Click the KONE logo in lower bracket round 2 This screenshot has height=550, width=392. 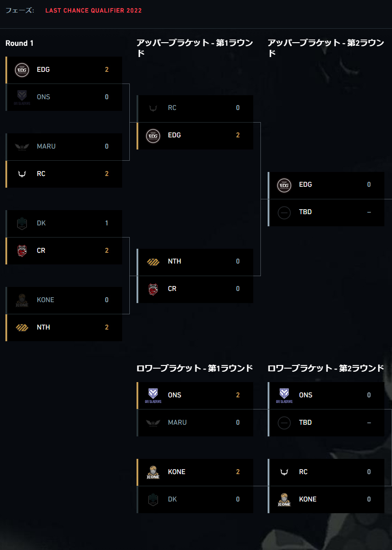click(284, 499)
